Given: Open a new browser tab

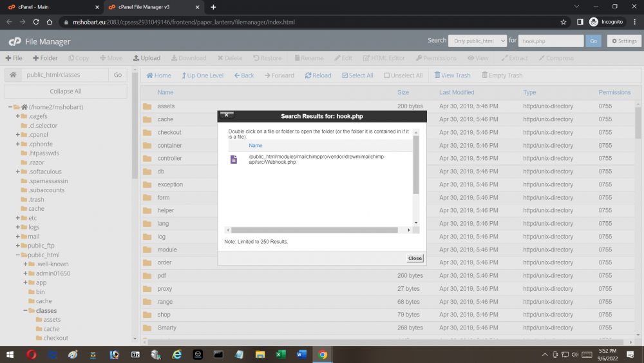Looking at the screenshot, I should coord(213,7).
